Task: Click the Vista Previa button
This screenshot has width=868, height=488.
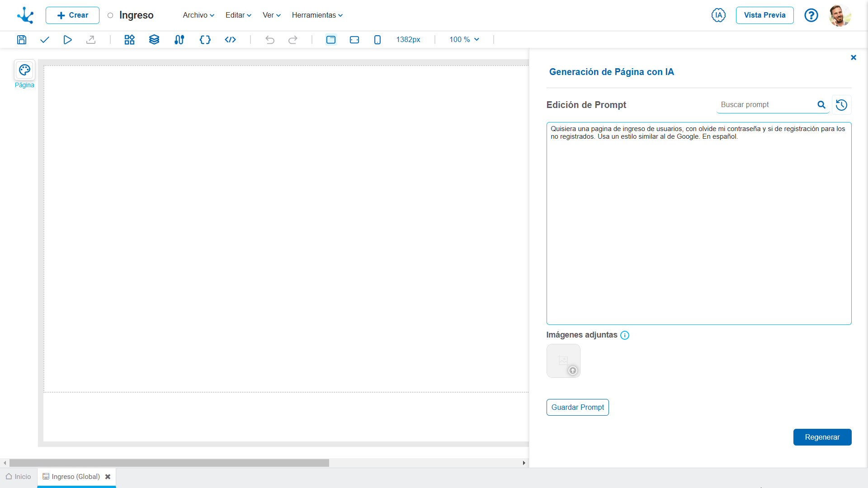Action: pyautogui.click(x=764, y=15)
